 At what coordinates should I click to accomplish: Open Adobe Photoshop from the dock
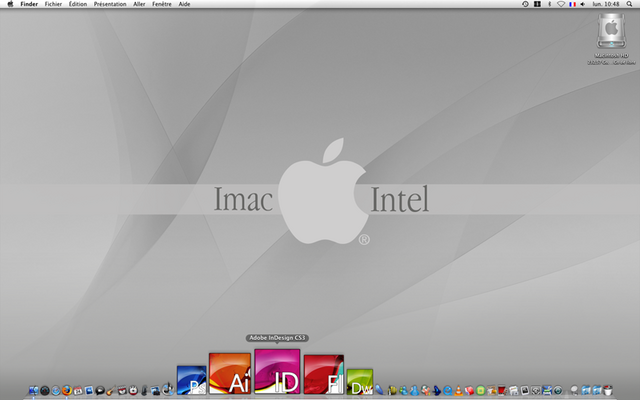[x=191, y=380]
